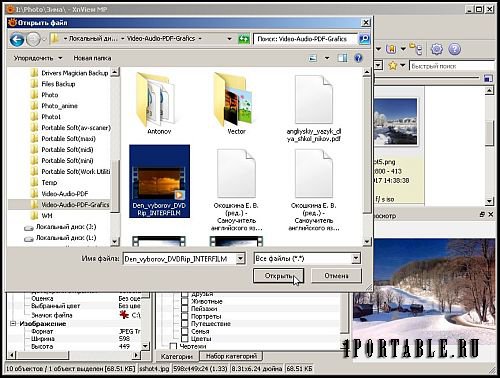The image size is (500, 378).
Task: Click the XnView bookmark toolbar icon
Action: [391, 49]
